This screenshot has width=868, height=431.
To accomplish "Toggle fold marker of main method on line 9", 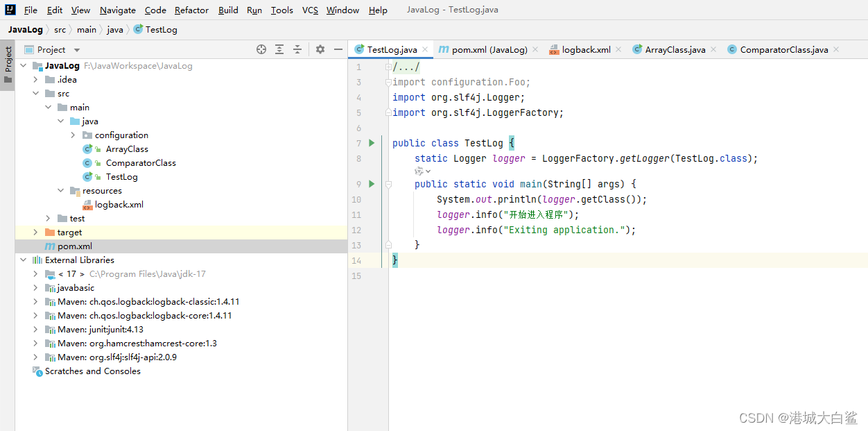I will (x=388, y=184).
